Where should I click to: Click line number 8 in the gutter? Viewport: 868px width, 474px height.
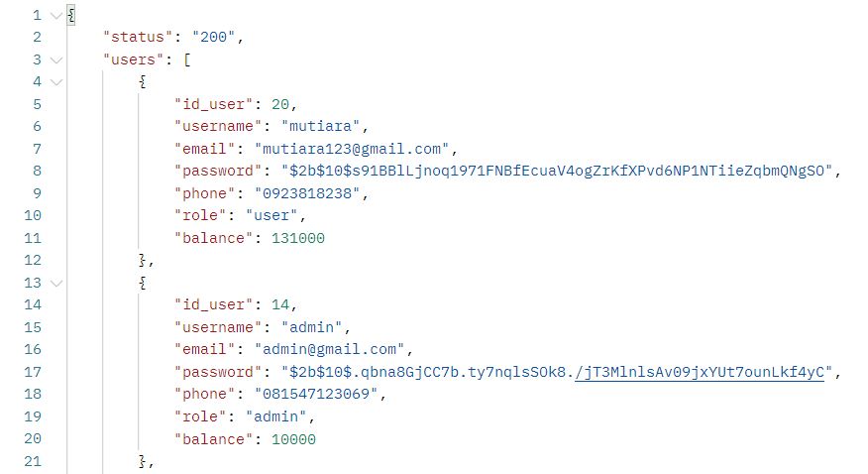pyautogui.click(x=37, y=171)
